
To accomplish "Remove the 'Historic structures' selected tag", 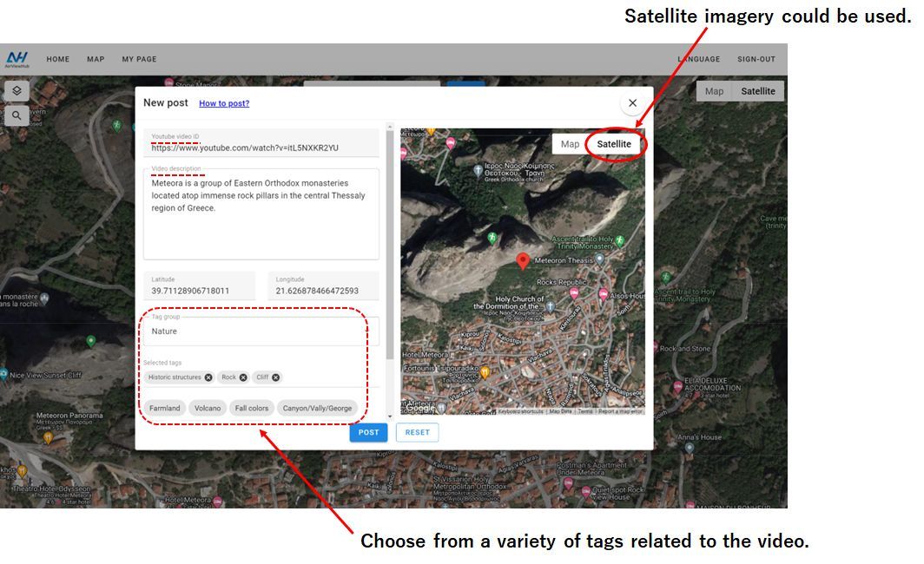I will [x=208, y=377].
